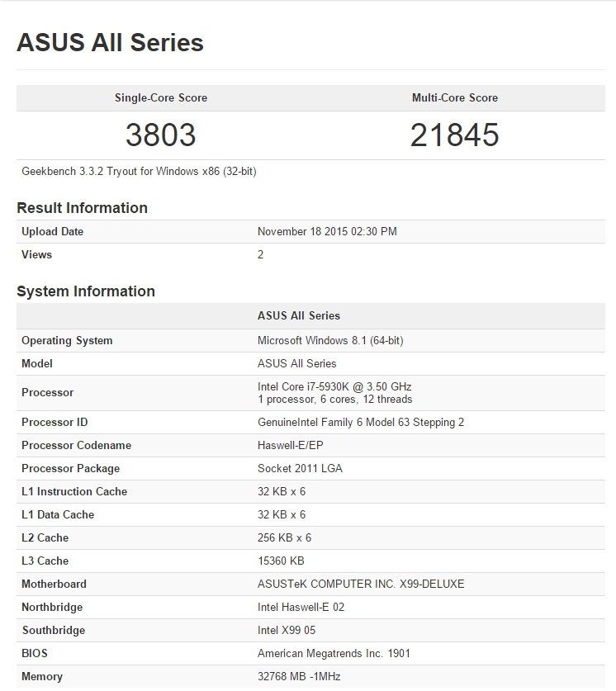Select the Multi-Core Score header
This screenshot has height=691, width=616.
454,97
